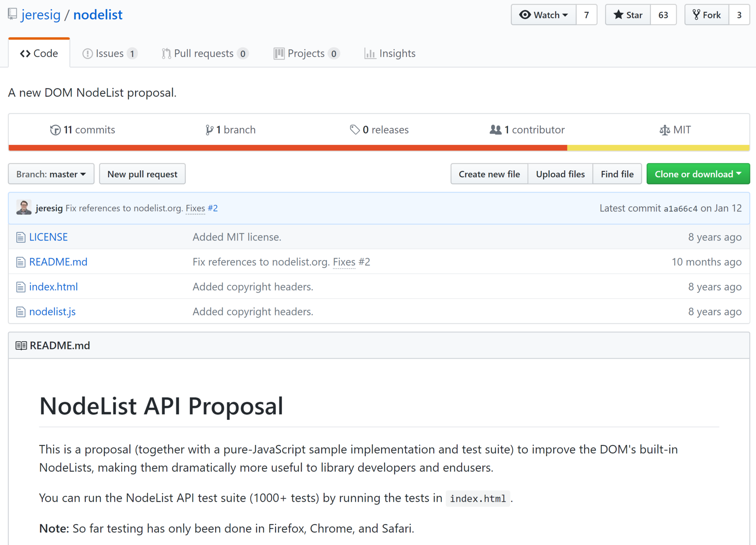Click the branch icon next to 1 branch
Screen dimensions: 756x545
pyautogui.click(x=209, y=130)
